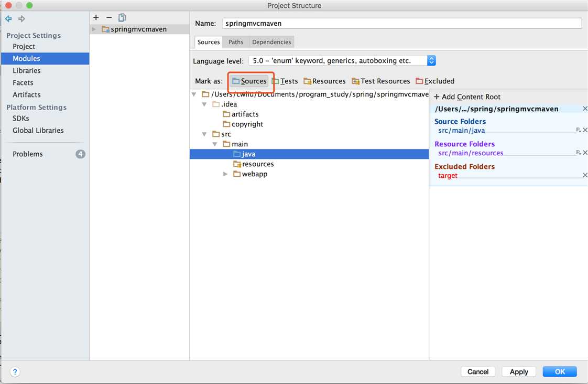588x384 pixels.
Task: Select Modules in sidebar
Action: click(x=45, y=59)
